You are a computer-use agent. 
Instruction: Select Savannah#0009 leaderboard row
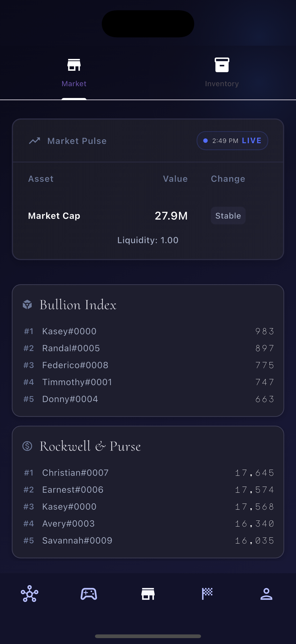77,541
